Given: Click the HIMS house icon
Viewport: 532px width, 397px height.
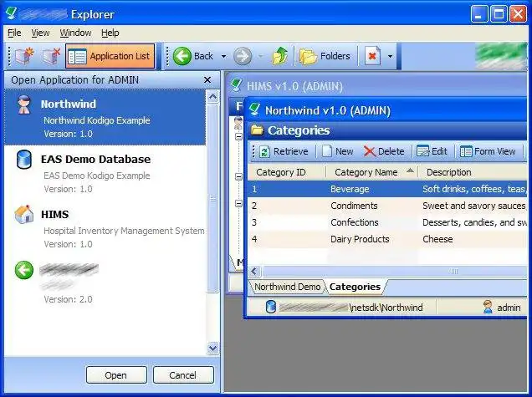Looking at the screenshot, I should pyautogui.click(x=24, y=214).
